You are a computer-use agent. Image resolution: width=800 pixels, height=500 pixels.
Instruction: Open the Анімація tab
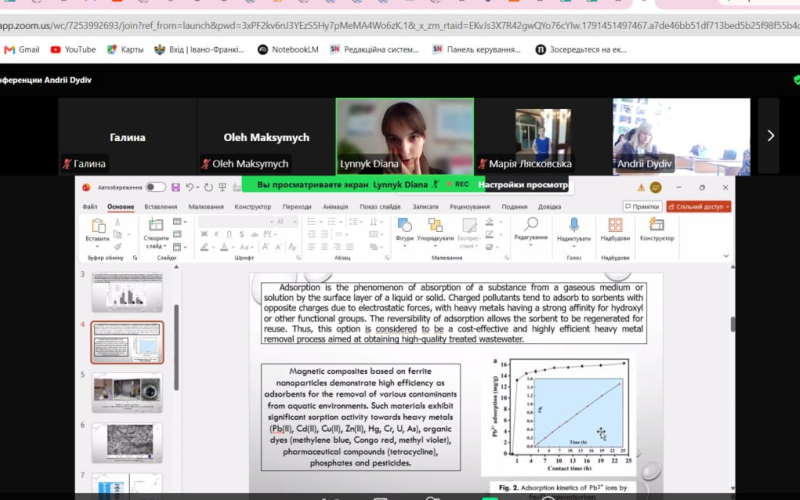click(x=335, y=207)
